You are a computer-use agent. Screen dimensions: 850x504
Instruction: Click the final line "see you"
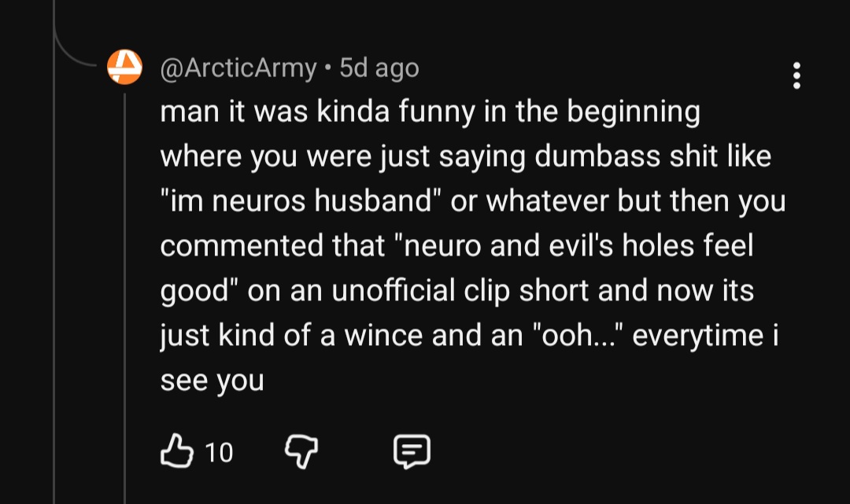pos(212,381)
